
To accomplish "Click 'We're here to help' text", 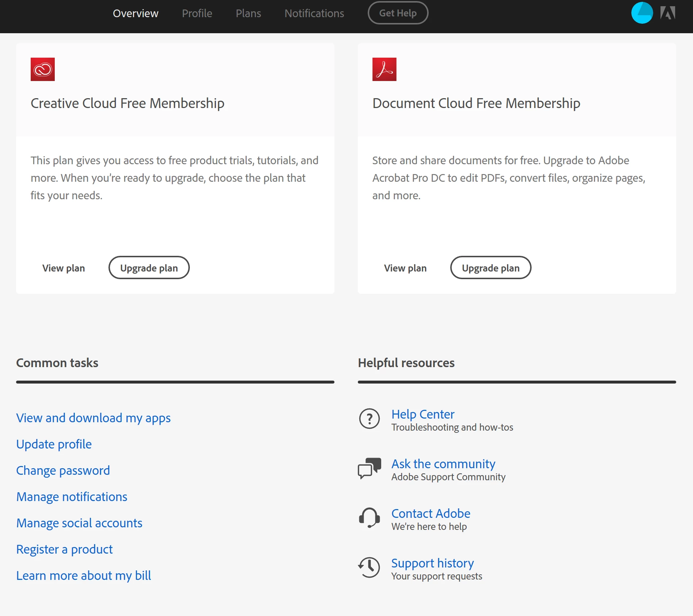I will (x=429, y=527).
